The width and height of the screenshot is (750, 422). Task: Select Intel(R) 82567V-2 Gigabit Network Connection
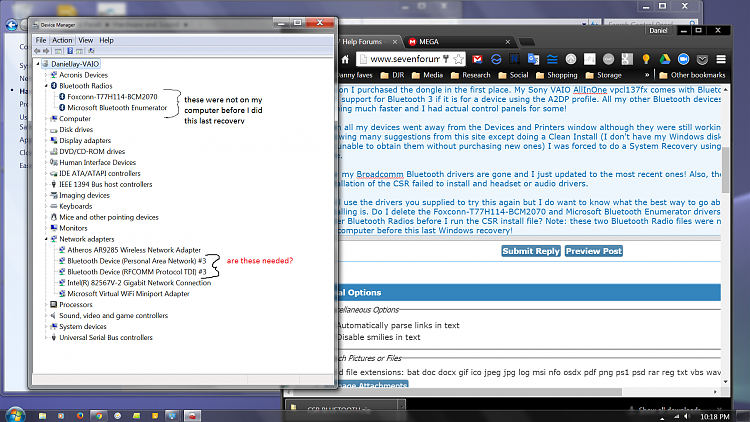139,283
